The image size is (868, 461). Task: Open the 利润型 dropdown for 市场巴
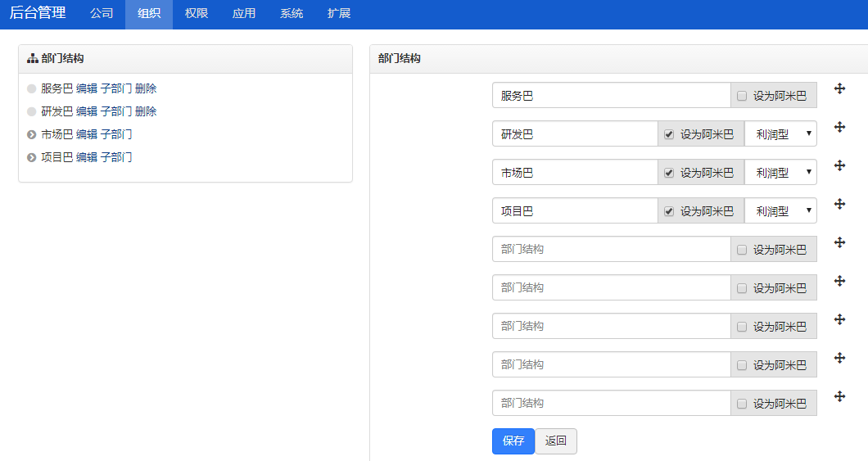click(x=780, y=173)
